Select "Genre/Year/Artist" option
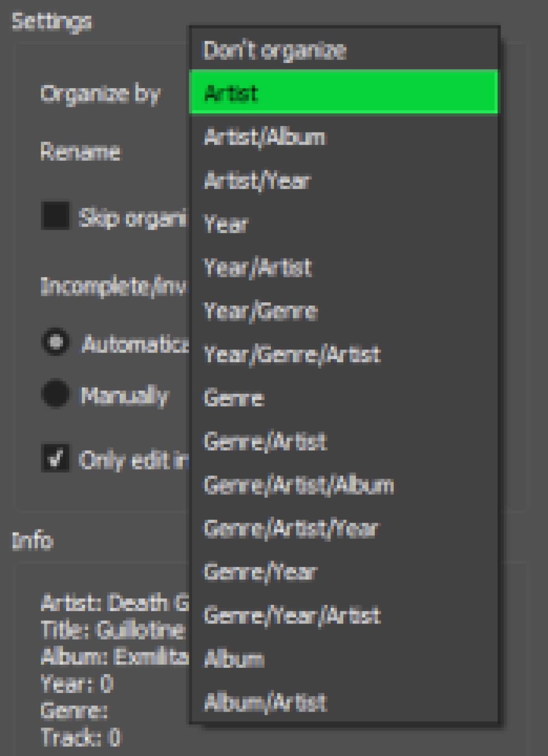548x756 pixels. (292, 614)
